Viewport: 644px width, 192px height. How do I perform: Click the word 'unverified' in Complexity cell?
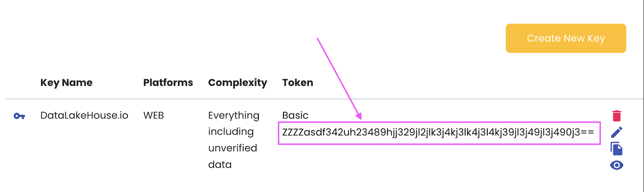click(232, 148)
